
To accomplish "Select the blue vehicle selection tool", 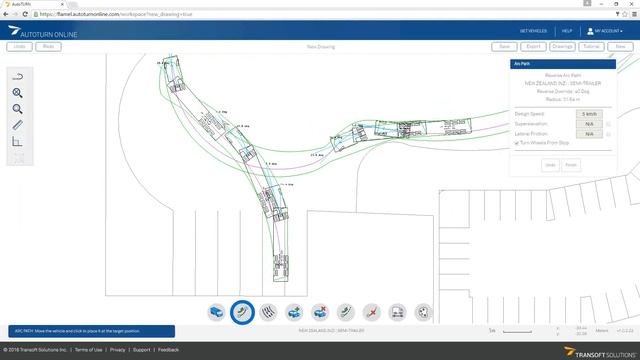I will (216, 313).
